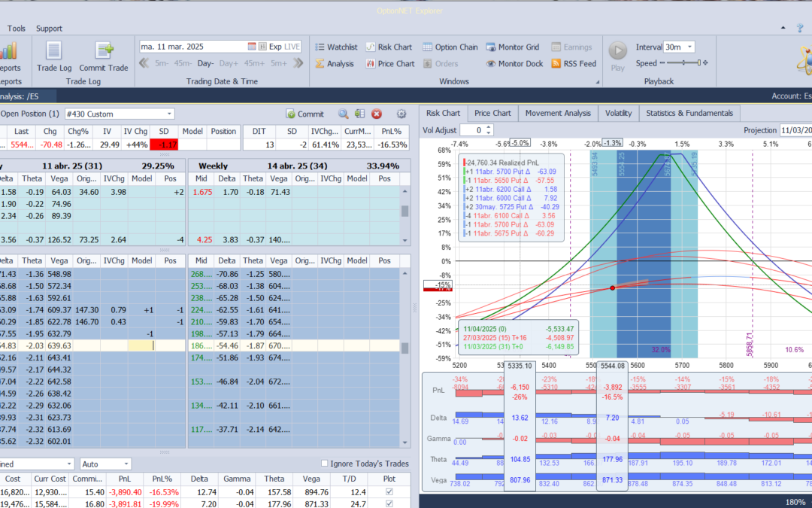Collapse the ribbon with the up arrow
The height and width of the screenshot is (508, 812).
(783, 28)
